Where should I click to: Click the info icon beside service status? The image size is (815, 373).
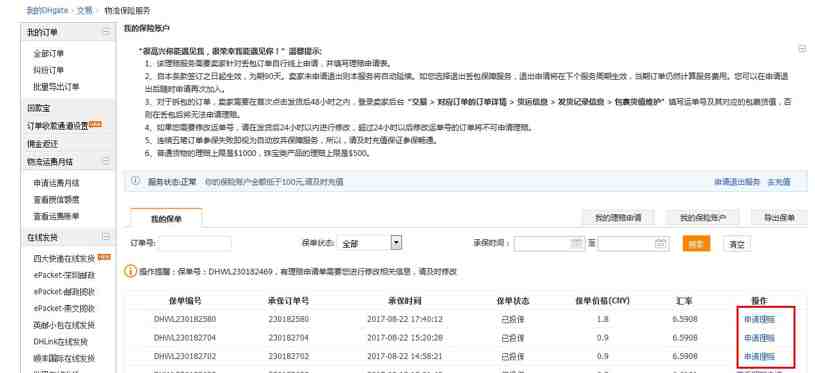coord(135,181)
